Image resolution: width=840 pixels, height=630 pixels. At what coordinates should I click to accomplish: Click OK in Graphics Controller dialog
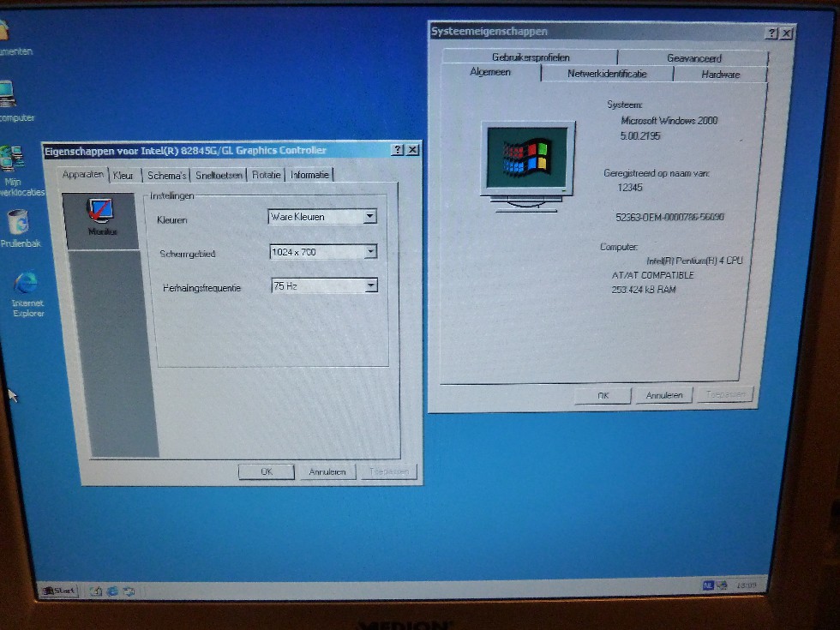(x=267, y=471)
